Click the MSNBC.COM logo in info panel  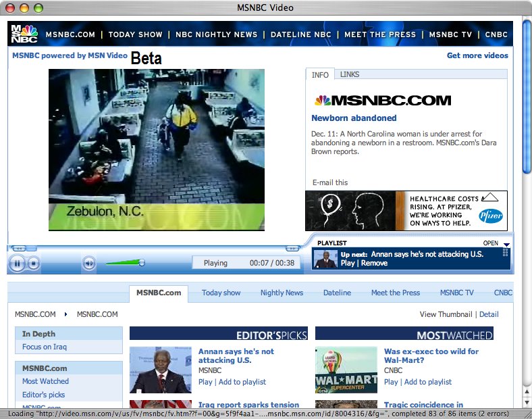point(383,100)
